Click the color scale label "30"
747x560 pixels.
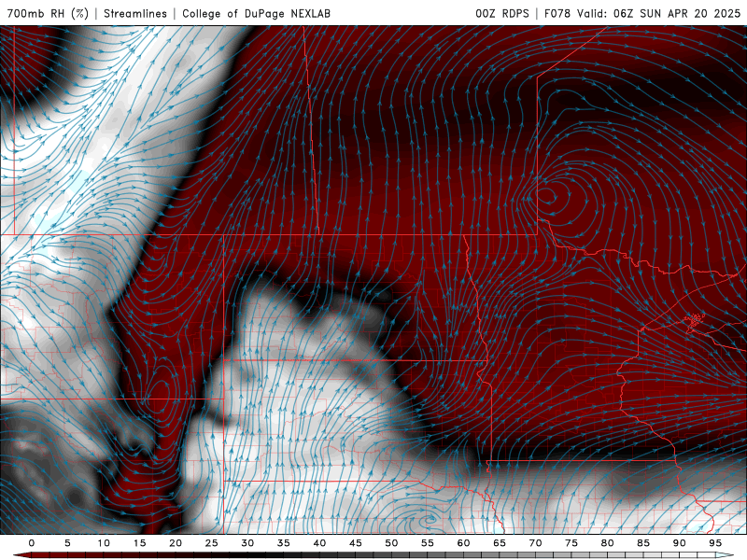coord(247,543)
